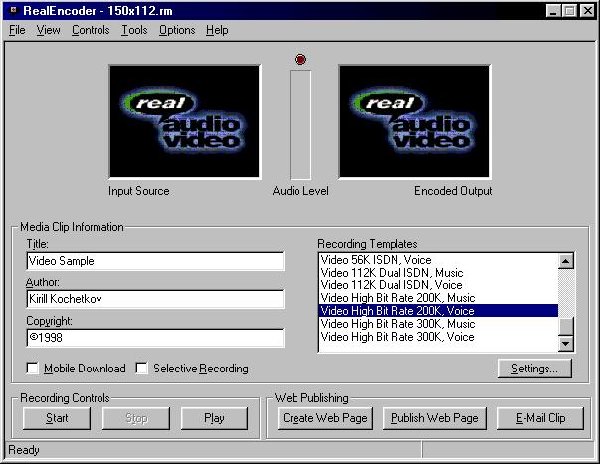Select template Video High Bit Rate 300K, Voice
This screenshot has width=600, height=464.
pos(438,337)
